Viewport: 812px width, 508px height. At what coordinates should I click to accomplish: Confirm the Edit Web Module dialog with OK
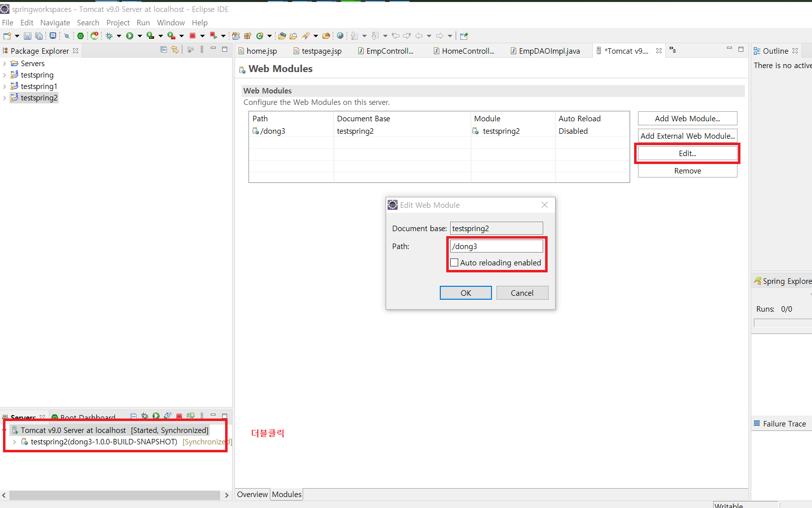466,293
